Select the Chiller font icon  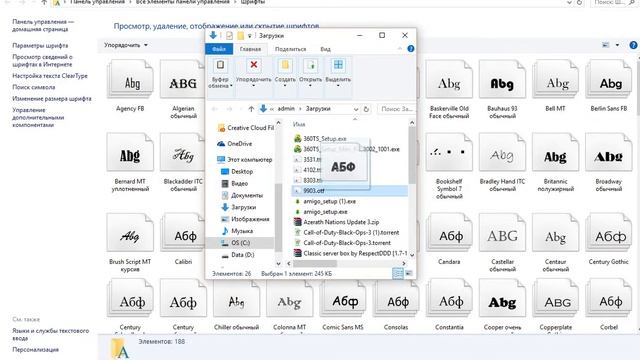point(236,298)
